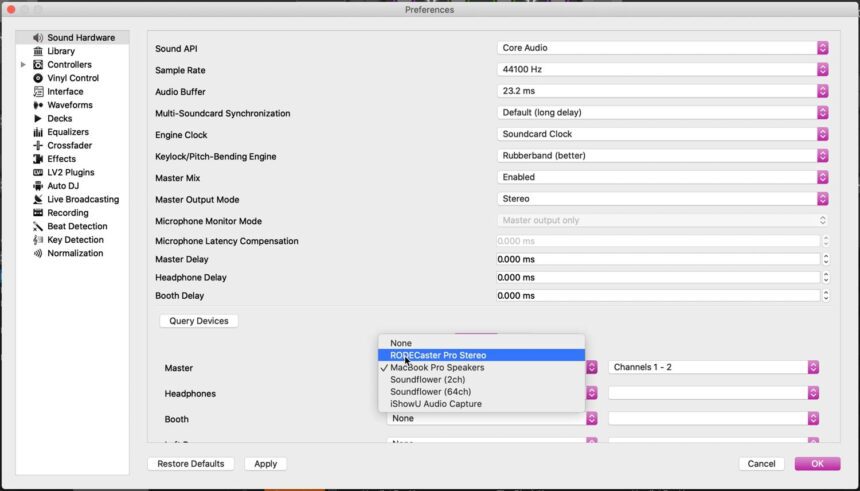Viewport: 860px width, 491px height.
Task: Open Master Channels 1 - 2 dropdown
Action: tap(714, 367)
